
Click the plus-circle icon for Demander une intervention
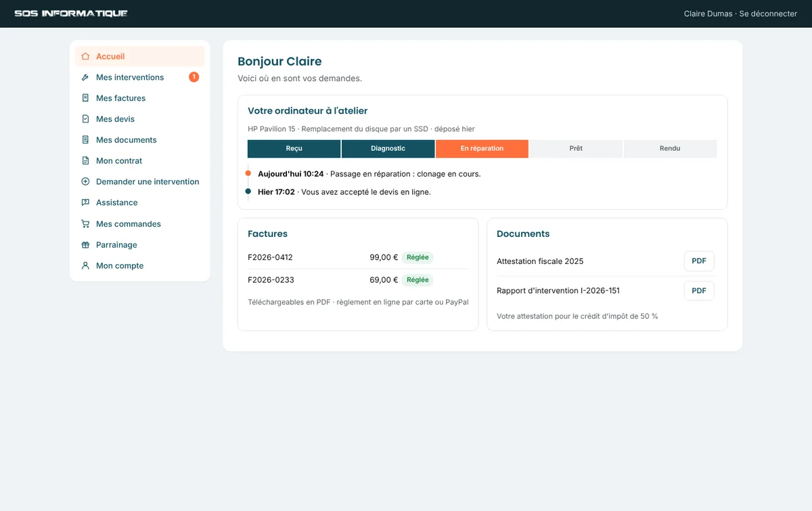click(85, 181)
